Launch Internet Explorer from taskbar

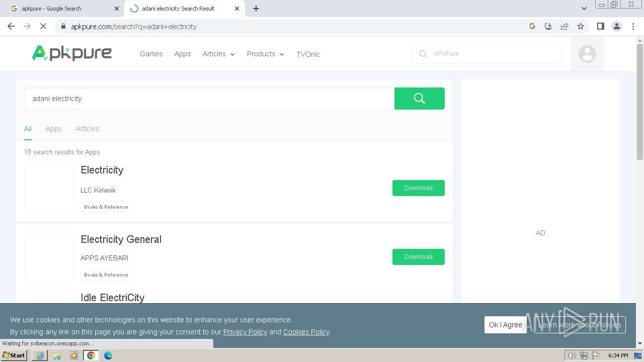coord(40,355)
